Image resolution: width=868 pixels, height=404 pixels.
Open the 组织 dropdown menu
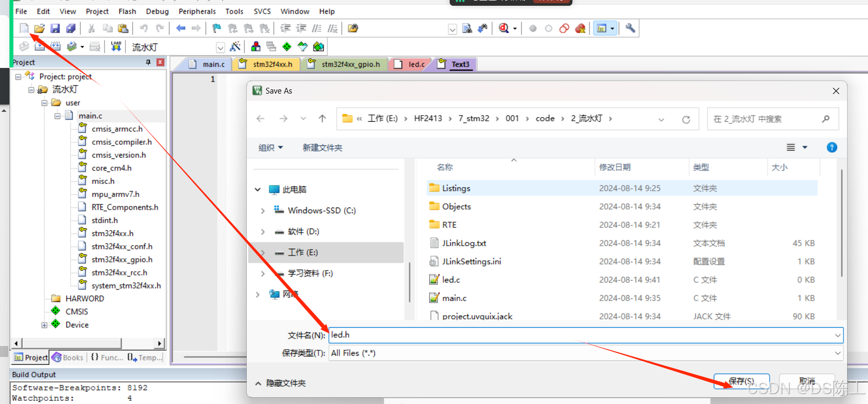pyautogui.click(x=270, y=148)
